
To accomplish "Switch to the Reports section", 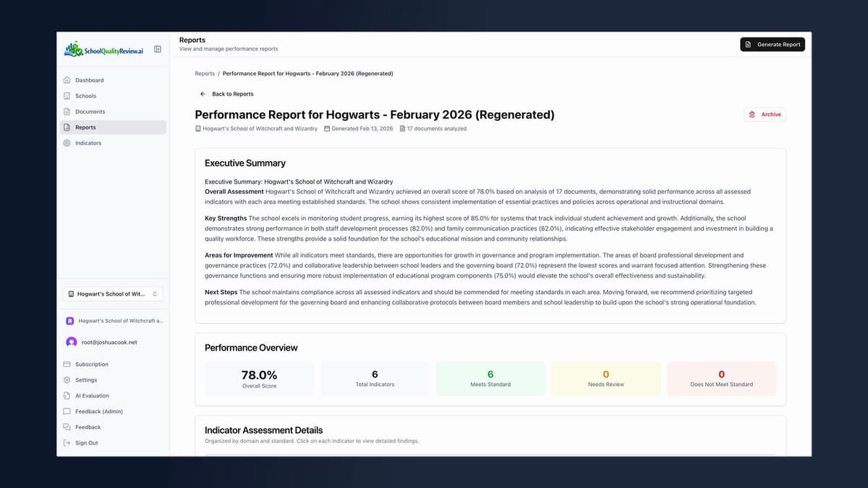I will tap(85, 127).
